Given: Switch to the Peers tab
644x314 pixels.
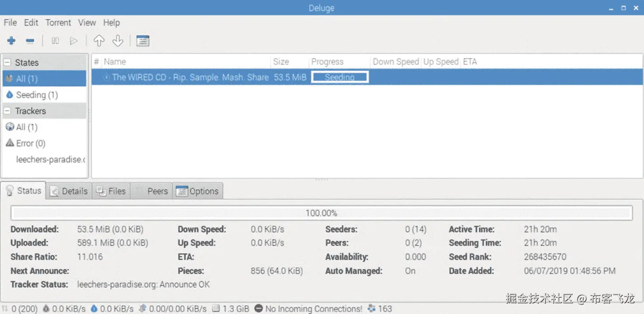Looking at the screenshot, I should click(152, 191).
